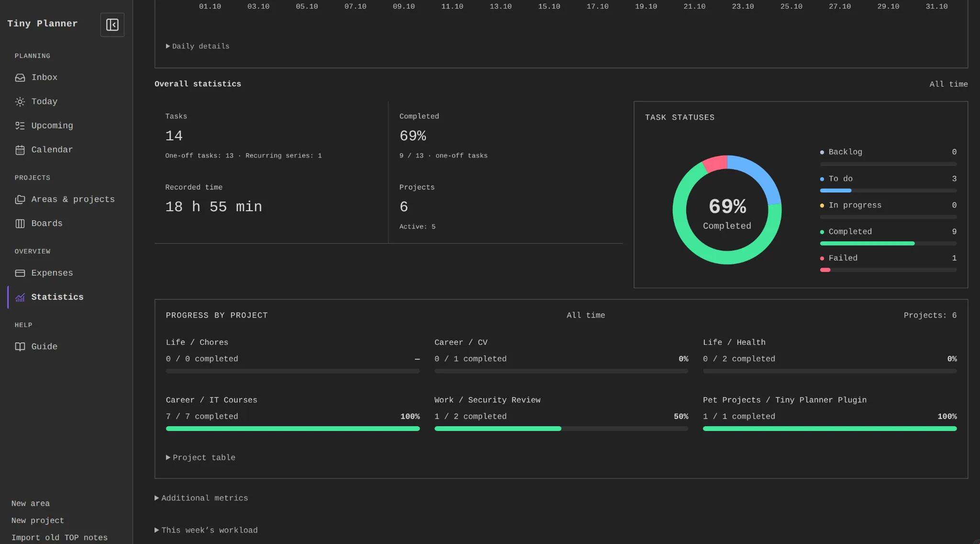Screen dimensions: 980x544
Task: Click the Areas & projects folder icon
Action: (x=20, y=200)
